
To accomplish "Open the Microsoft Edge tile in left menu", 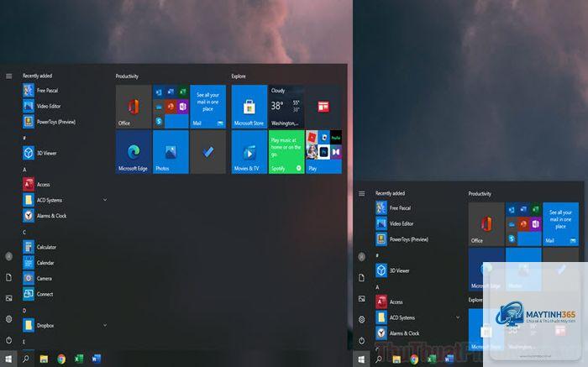I will click(134, 152).
